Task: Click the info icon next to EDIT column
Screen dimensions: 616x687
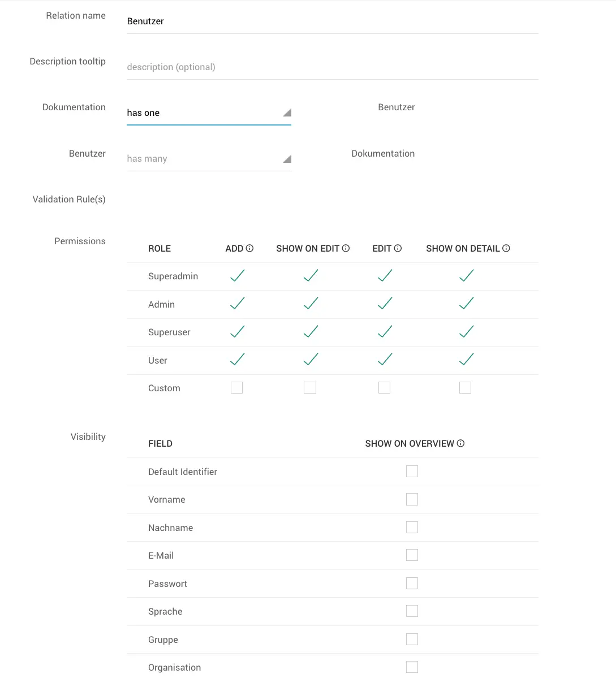Action: 398,248
